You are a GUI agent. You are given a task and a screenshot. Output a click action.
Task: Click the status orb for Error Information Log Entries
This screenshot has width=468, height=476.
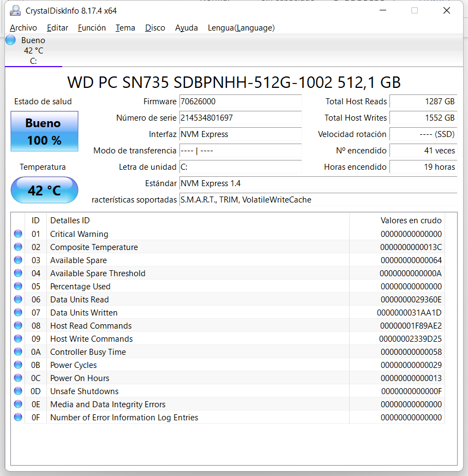18,417
